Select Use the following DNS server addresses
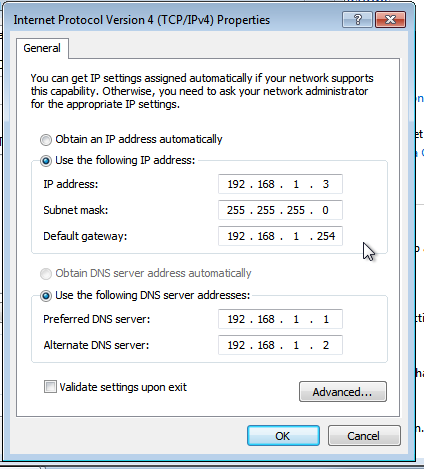 [46, 296]
